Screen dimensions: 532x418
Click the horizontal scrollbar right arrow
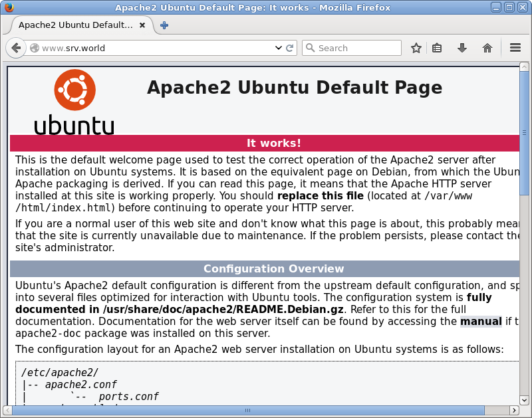coord(514,410)
